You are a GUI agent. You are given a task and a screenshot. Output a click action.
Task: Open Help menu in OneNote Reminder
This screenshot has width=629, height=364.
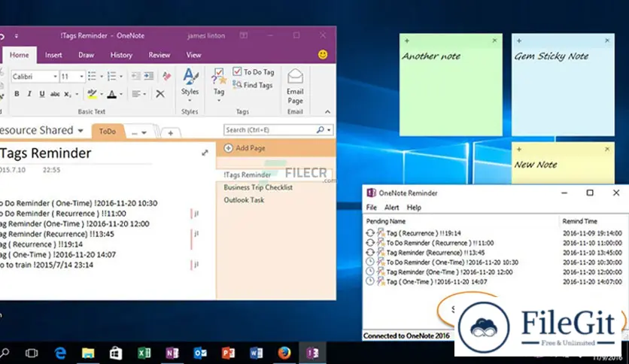coord(414,208)
